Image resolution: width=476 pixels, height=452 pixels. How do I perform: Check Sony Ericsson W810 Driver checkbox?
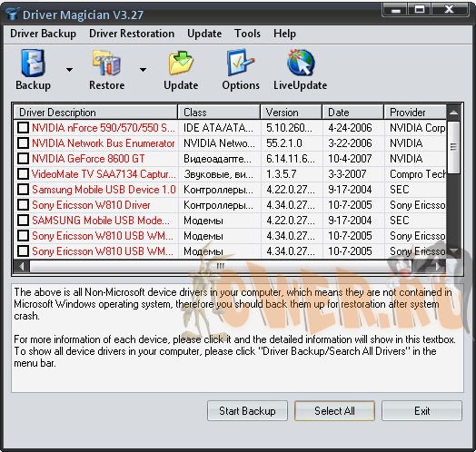point(23,205)
